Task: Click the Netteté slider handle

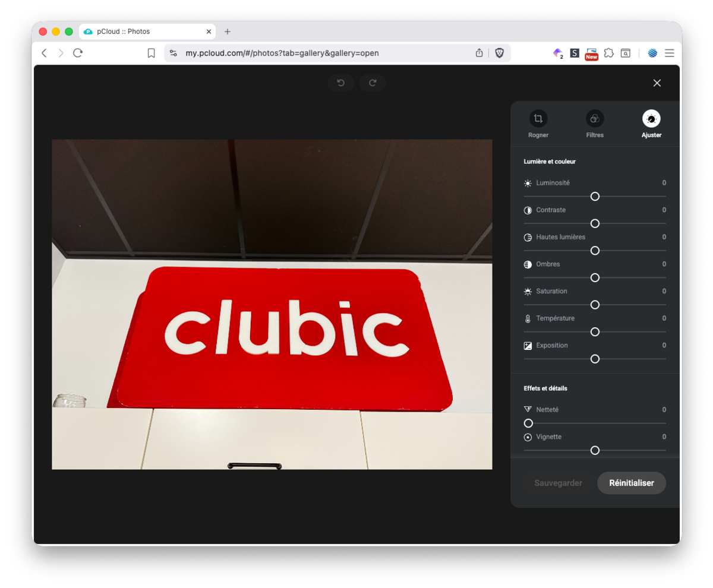Action: point(528,423)
